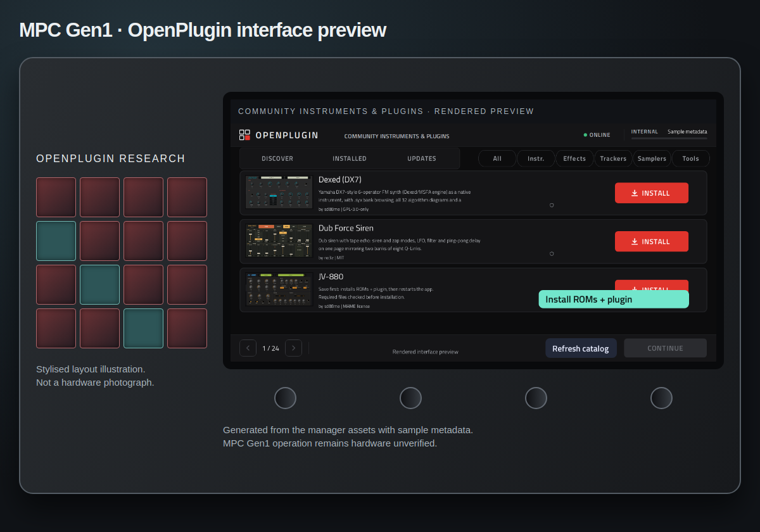This screenshot has width=760, height=532.
Task: Click the COMMUNITY INSTRUMENTS & PLUGINS subtitle beside logo
Action: pos(396,136)
